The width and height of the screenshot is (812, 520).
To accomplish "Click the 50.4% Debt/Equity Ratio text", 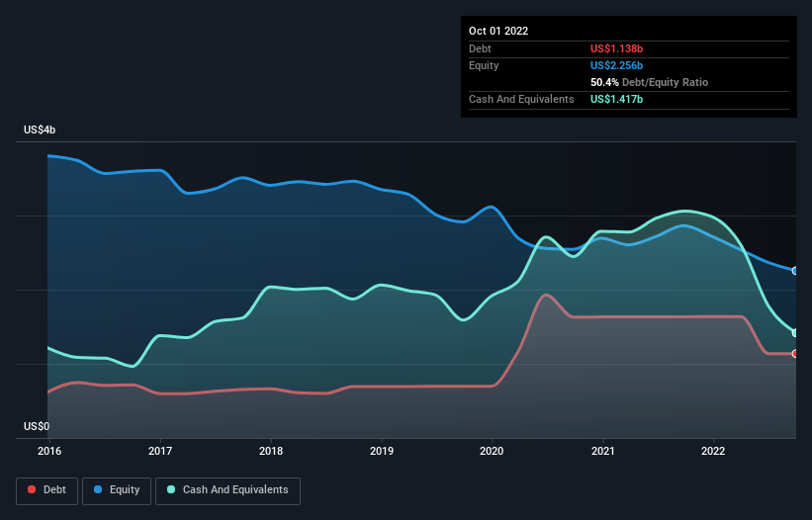I will tap(649, 82).
